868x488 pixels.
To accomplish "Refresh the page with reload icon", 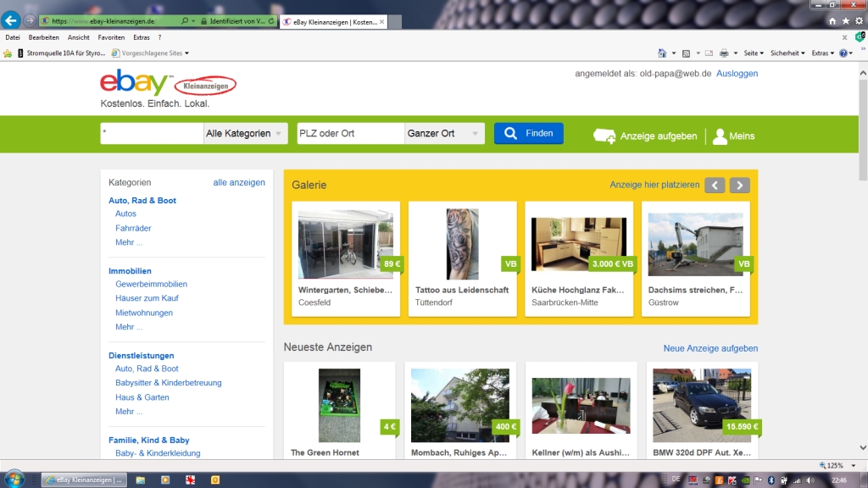I will 270,21.
